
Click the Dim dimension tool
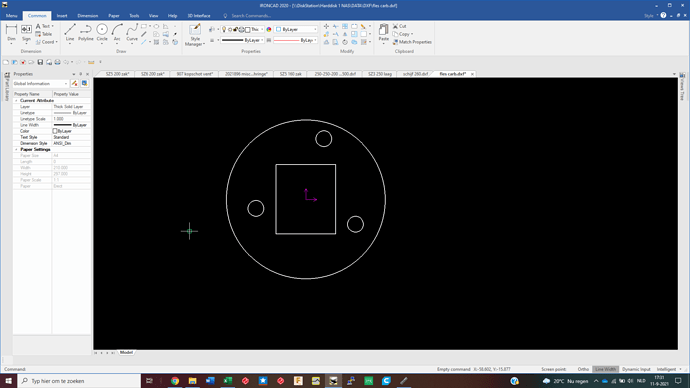coord(11,33)
